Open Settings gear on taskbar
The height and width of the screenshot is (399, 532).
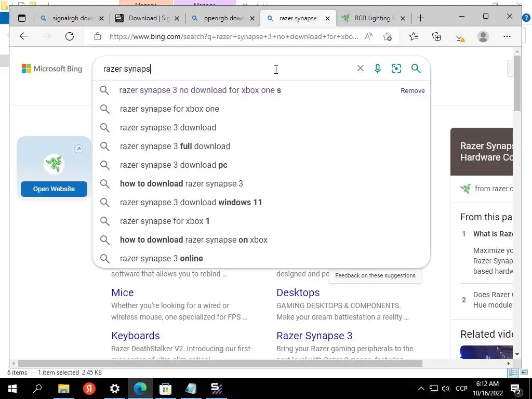[115, 389]
